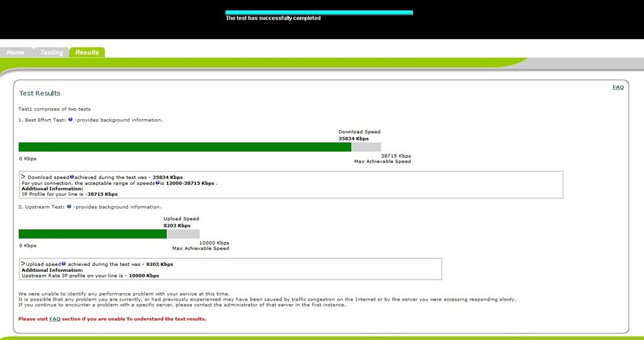The width and height of the screenshot is (644, 340).
Task: Click 'The test has successfully completed' message
Action: coord(273,19)
